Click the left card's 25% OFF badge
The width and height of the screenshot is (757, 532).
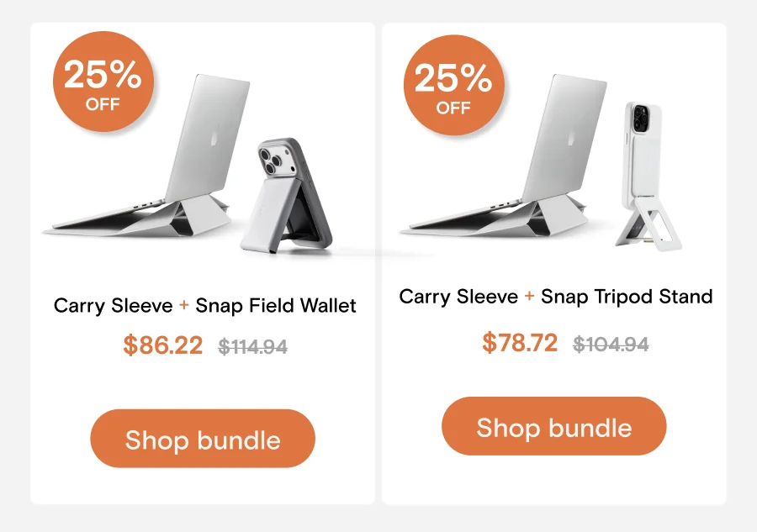[x=103, y=84]
